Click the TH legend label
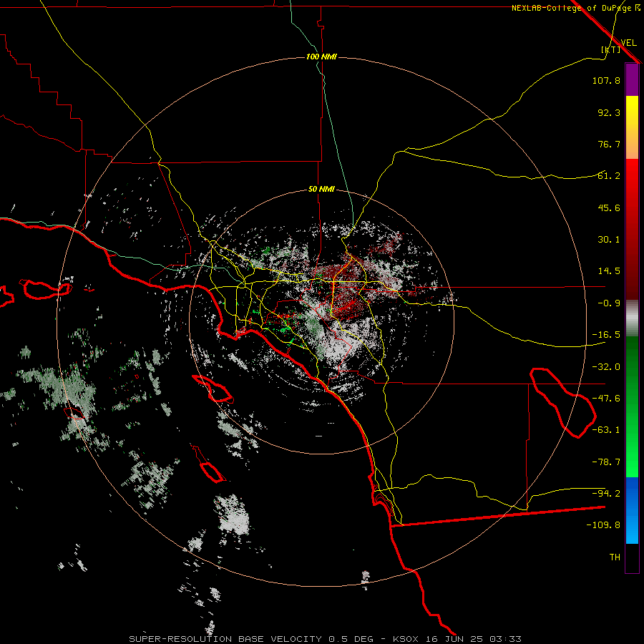Image resolution: width=644 pixels, height=644 pixels. (615, 557)
